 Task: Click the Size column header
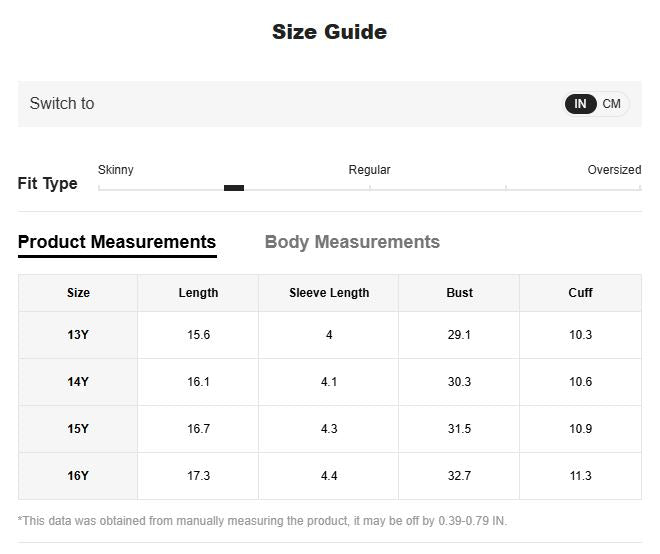point(78,293)
